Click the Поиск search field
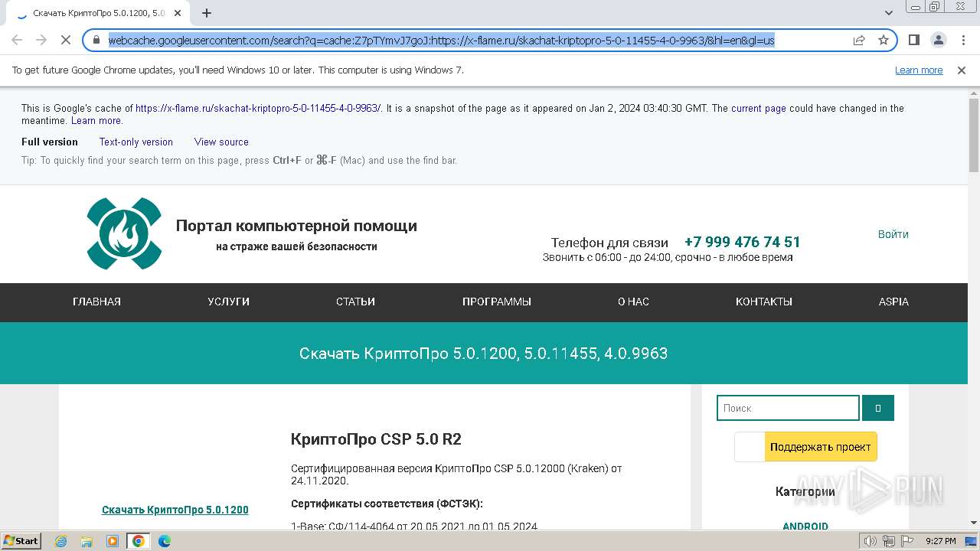 [788, 408]
